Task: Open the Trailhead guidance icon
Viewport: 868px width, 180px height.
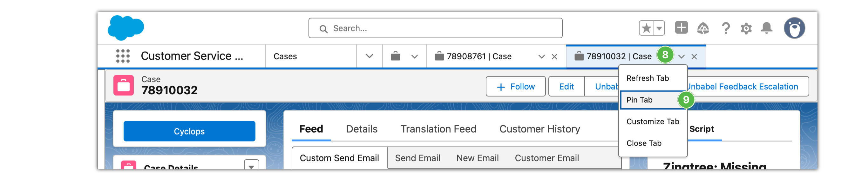Action: click(702, 28)
